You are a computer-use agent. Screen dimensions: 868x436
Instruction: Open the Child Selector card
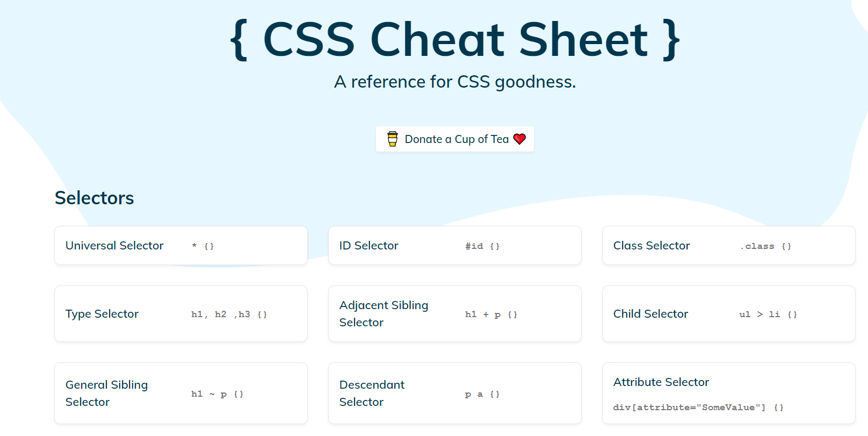pyautogui.click(x=729, y=314)
